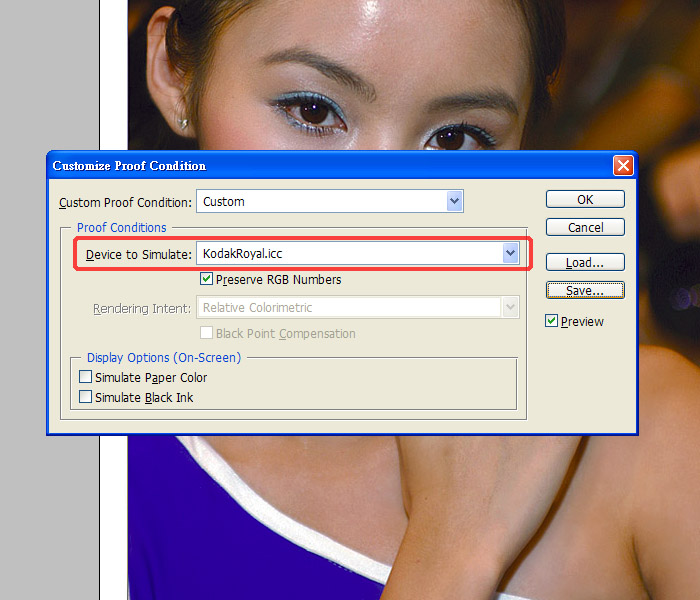
Task: Click the Black Point Compensation checkbox
Action: tap(207, 333)
